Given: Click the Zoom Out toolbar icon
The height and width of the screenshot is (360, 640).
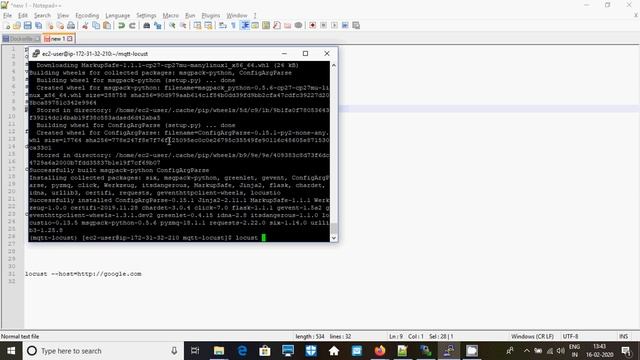Looking at the screenshot, I should click(183, 25).
